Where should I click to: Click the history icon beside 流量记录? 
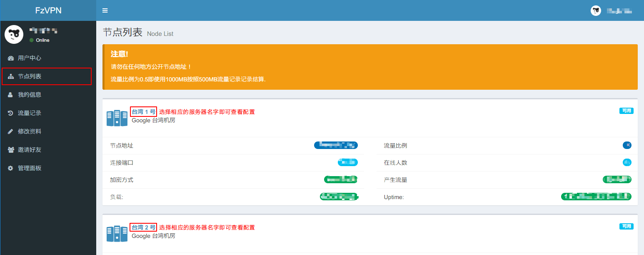click(10, 113)
